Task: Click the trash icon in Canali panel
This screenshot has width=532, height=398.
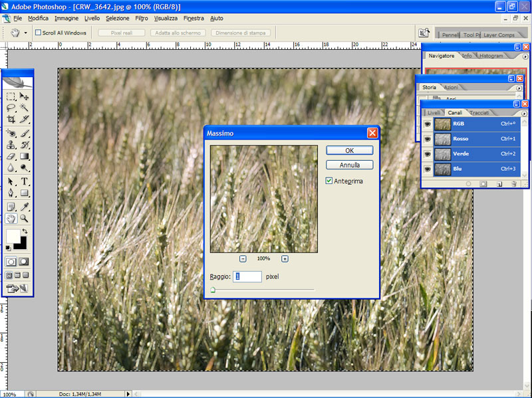Action: [514, 184]
